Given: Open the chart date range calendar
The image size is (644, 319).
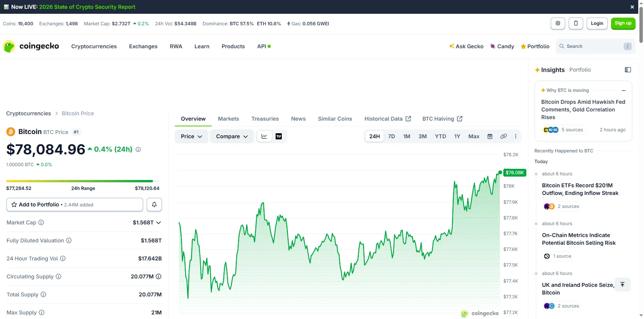Looking at the screenshot, I should [x=490, y=136].
